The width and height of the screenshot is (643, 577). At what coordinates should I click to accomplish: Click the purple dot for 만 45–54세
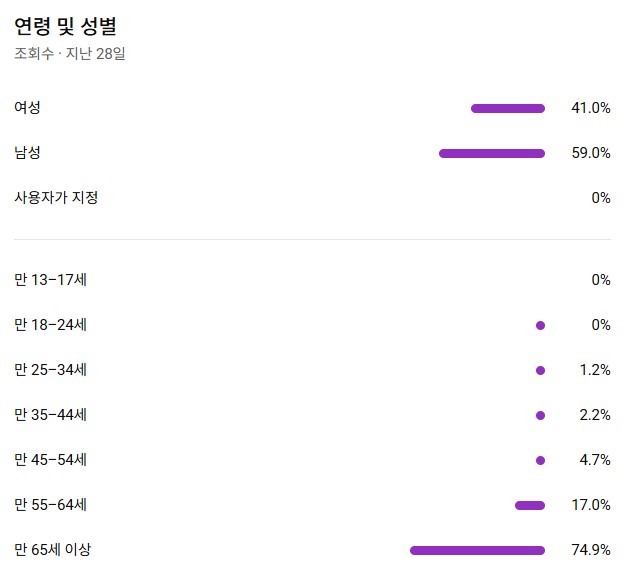(540, 460)
